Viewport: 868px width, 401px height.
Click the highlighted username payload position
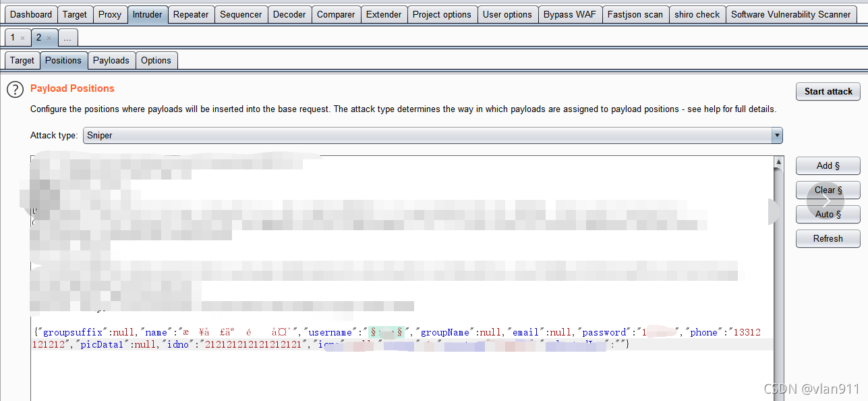386,332
